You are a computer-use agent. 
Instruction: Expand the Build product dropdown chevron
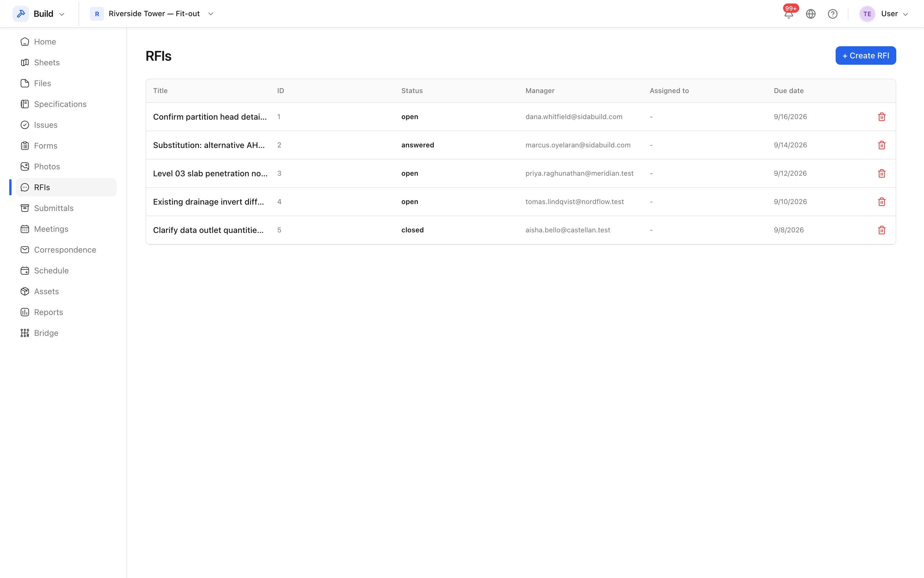pos(62,14)
